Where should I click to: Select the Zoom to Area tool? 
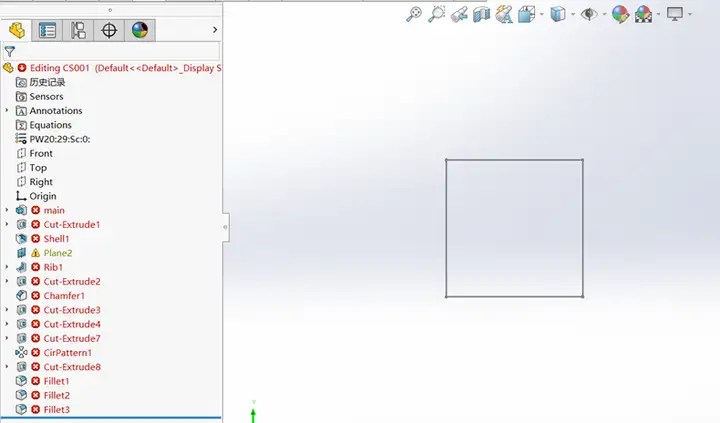[436, 14]
